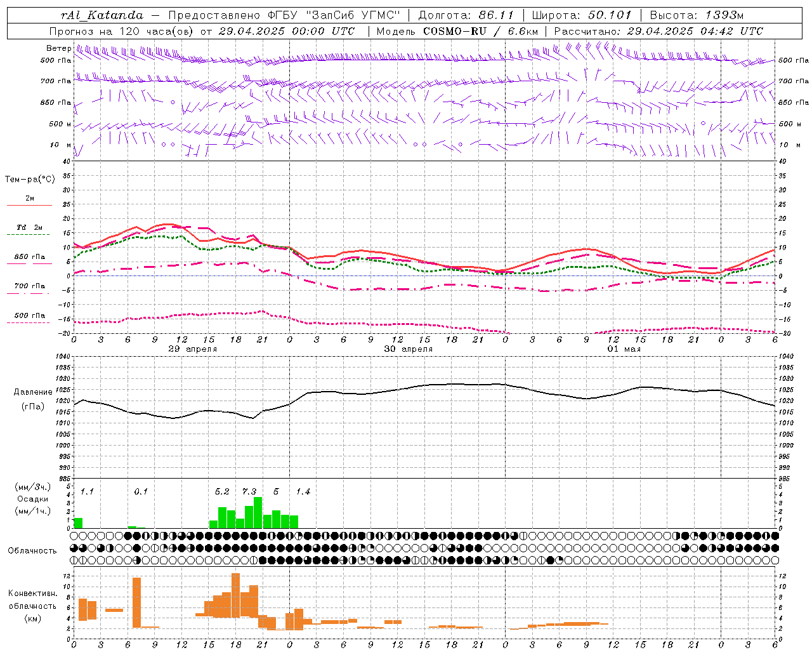This screenshot has width=812, height=650.
Task: Click the 3-hour precipitation value "0.1"
Action: pyautogui.click(x=141, y=491)
